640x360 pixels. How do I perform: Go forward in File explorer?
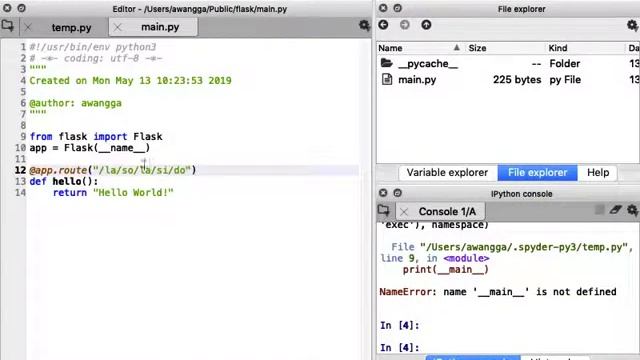(404, 25)
